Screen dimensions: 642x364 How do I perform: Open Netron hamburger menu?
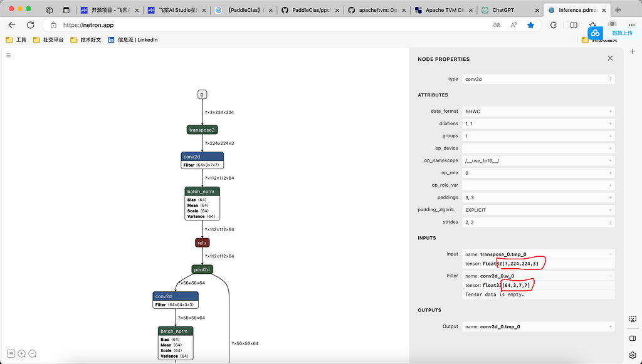point(9,56)
